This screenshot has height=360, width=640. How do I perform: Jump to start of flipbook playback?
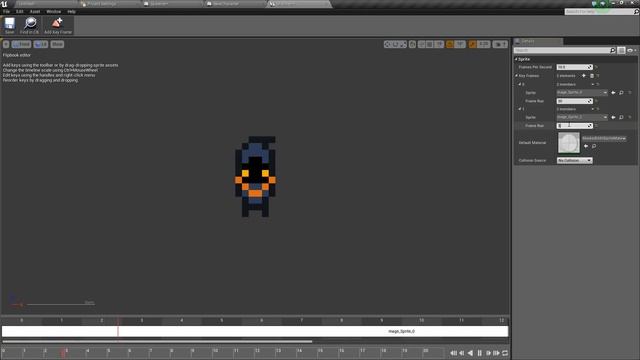[x=453, y=353]
